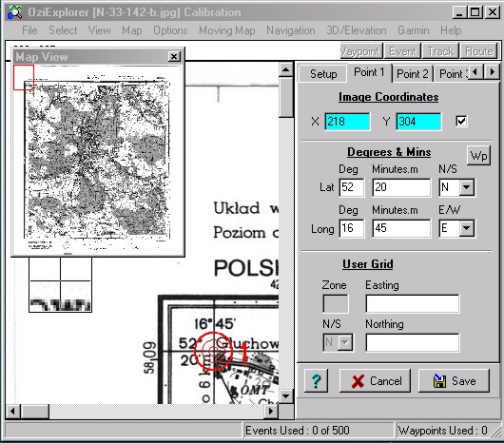Click the OziExplorer application icon in title bar
Image resolution: width=504 pixels, height=443 pixels.
tap(15, 12)
